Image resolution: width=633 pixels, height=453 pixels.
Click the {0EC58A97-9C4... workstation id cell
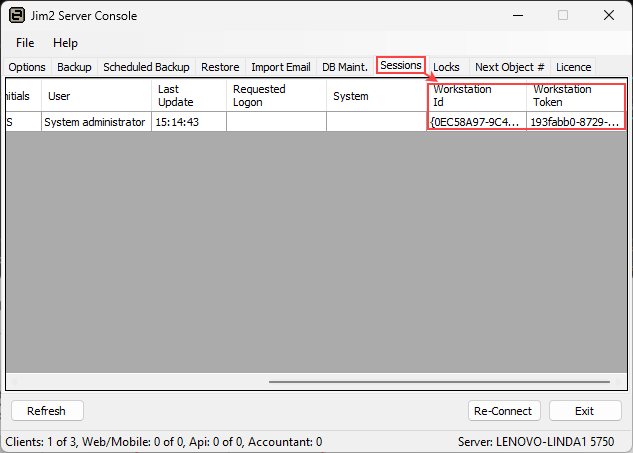coord(477,122)
